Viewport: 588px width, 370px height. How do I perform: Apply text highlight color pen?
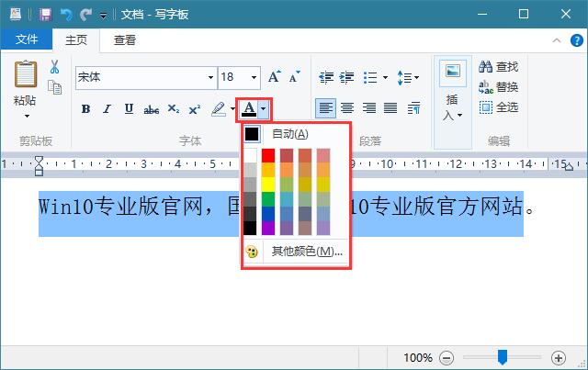coord(219,109)
